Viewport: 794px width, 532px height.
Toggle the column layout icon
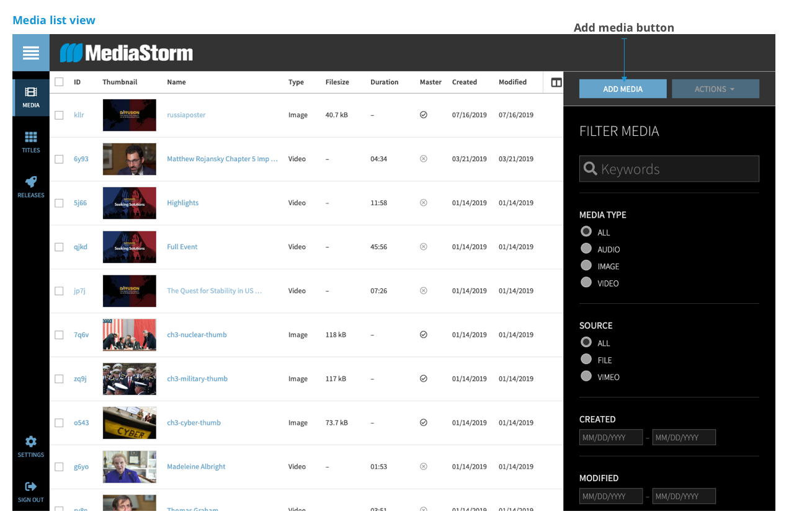(556, 82)
